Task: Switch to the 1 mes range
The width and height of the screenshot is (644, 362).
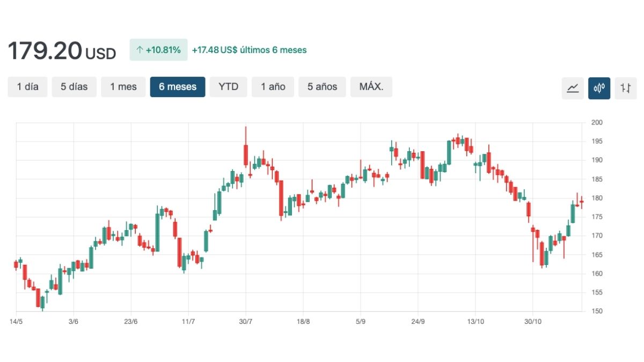Action: point(123,87)
